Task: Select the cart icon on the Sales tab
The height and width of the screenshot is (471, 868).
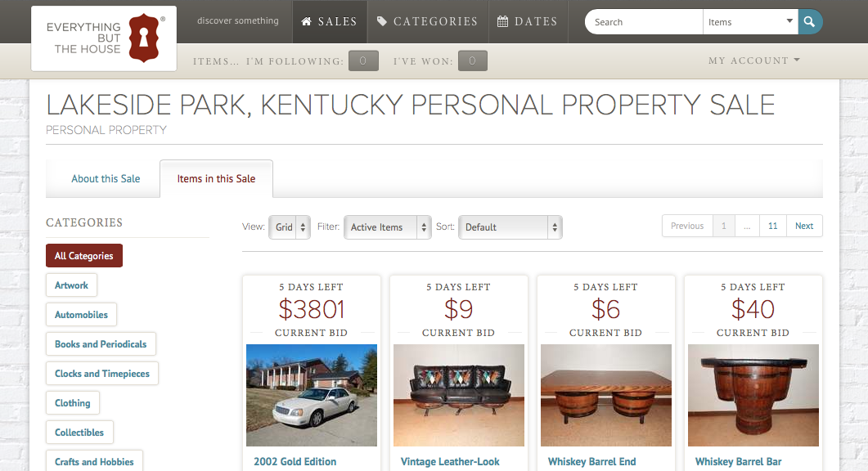Action: pyautogui.click(x=305, y=21)
